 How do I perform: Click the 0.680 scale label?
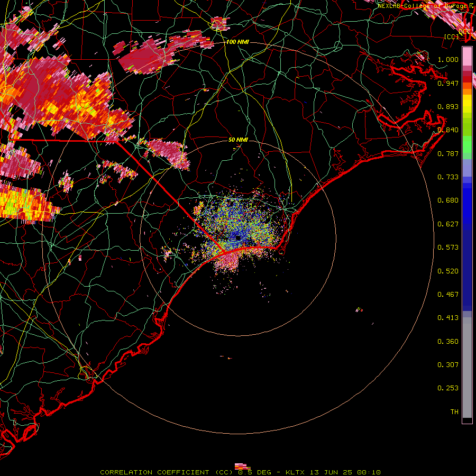pos(448,200)
